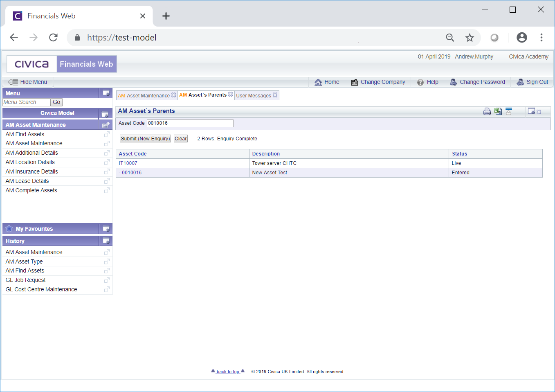The height and width of the screenshot is (392, 555).
Task: Collapse the Menu section header
Action: pyautogui.click(x=51, y=93)
